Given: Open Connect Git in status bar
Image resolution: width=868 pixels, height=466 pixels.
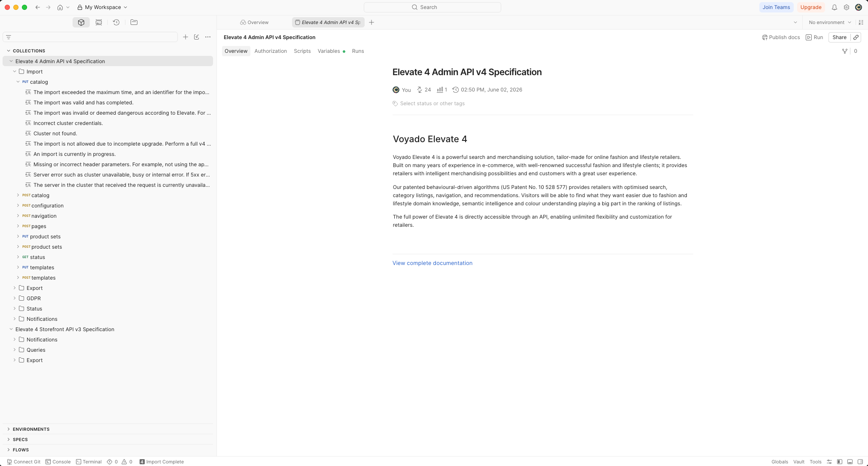Looking at the screenshot, I should (24, 462).
